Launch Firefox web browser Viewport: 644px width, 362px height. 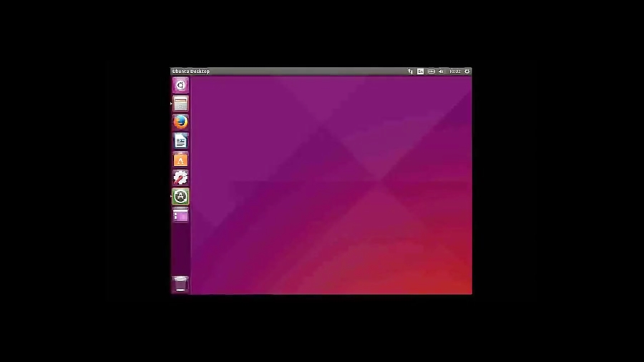pos(180,122)
